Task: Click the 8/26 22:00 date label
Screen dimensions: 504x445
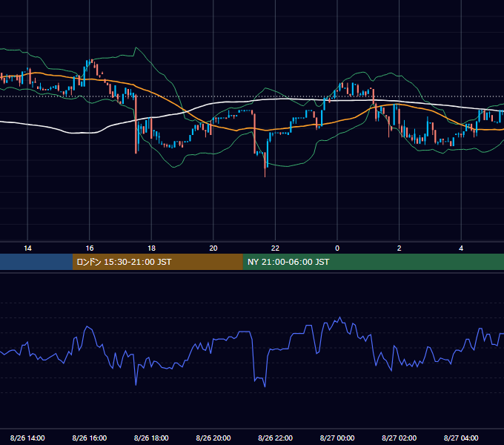Action: 276,438
